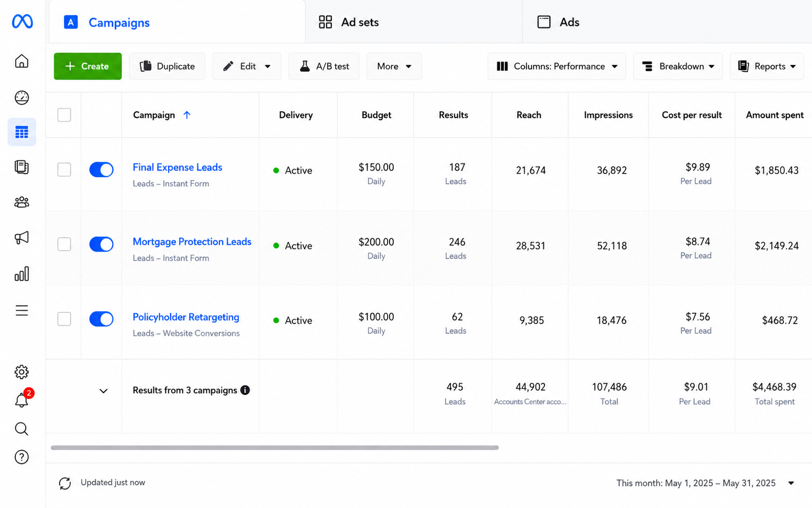Viewport: 812px width, 508px height.
Task: Click the green Create button
Action: pyautogui.click(x=88, y=66)
